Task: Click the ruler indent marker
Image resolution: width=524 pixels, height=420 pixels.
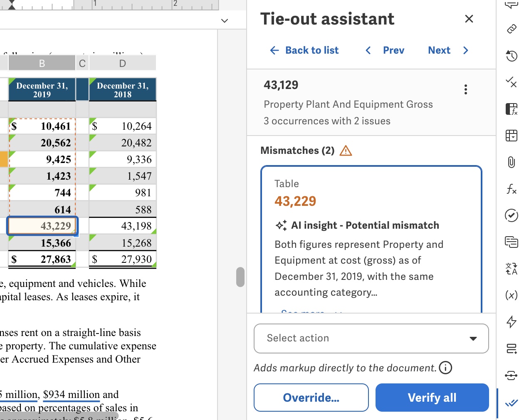Action: pyautogui.click(x=12, y=5)
